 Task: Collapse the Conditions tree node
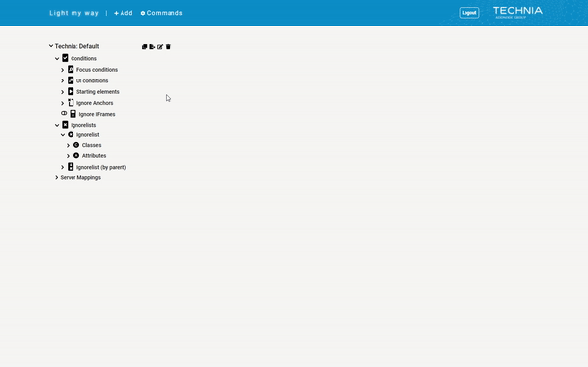pos(57,58)
